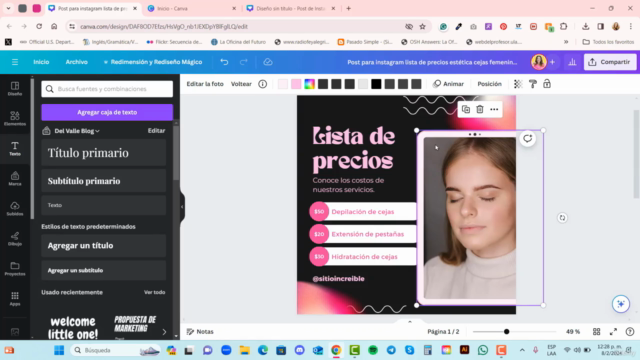Open the Posición panel
This screenshot has width=640, height=360.
[489, 84]
